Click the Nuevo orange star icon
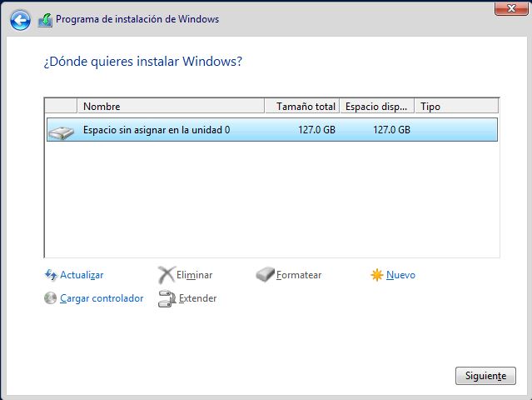The height and width of the screenshot is (400, 532). (377, 275)
